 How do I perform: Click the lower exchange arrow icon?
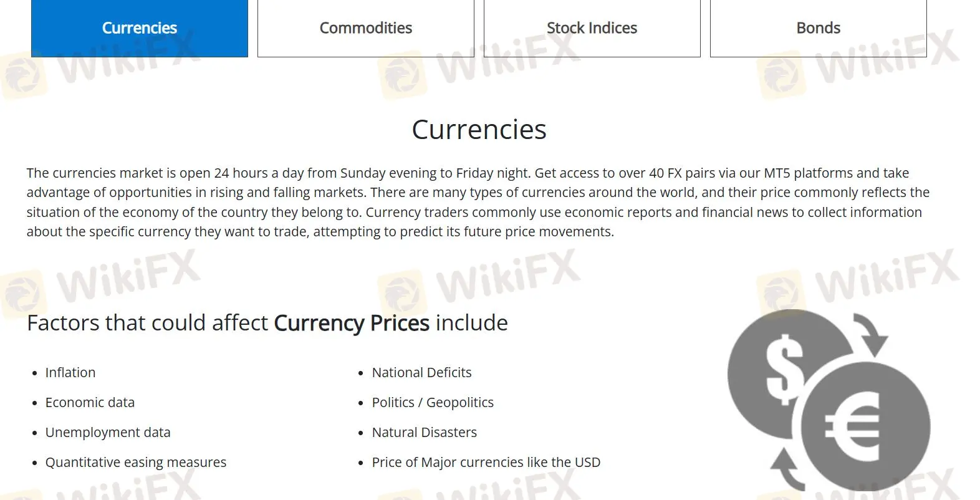pyautogui.click(x=788, y=469)
